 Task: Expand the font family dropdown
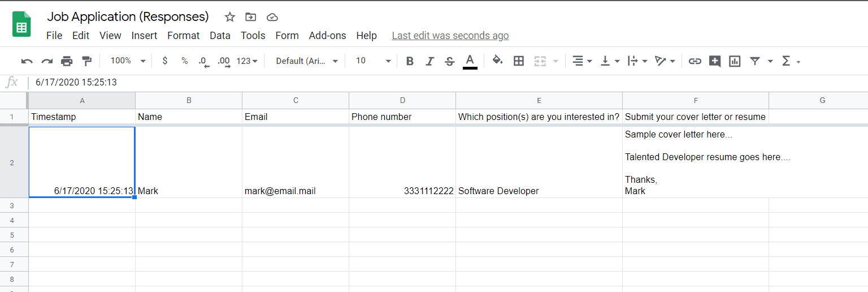[x=307, y=61]
